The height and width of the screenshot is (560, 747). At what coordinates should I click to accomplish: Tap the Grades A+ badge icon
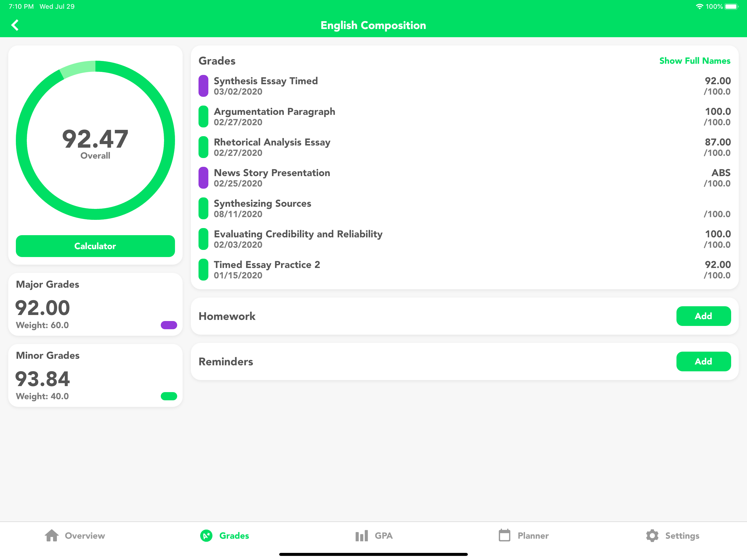coord(206,535)
